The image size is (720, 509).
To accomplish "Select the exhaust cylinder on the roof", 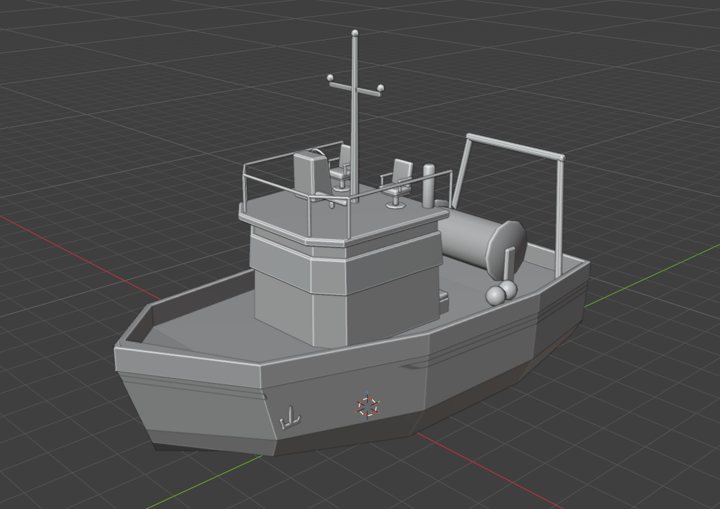I will pyautogui.click(x=429, y=186).
